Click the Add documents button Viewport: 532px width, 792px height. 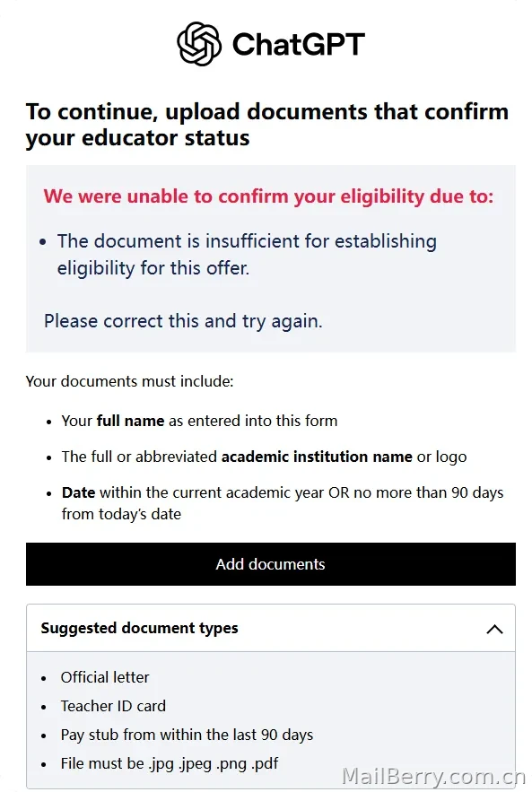[271, 564]
